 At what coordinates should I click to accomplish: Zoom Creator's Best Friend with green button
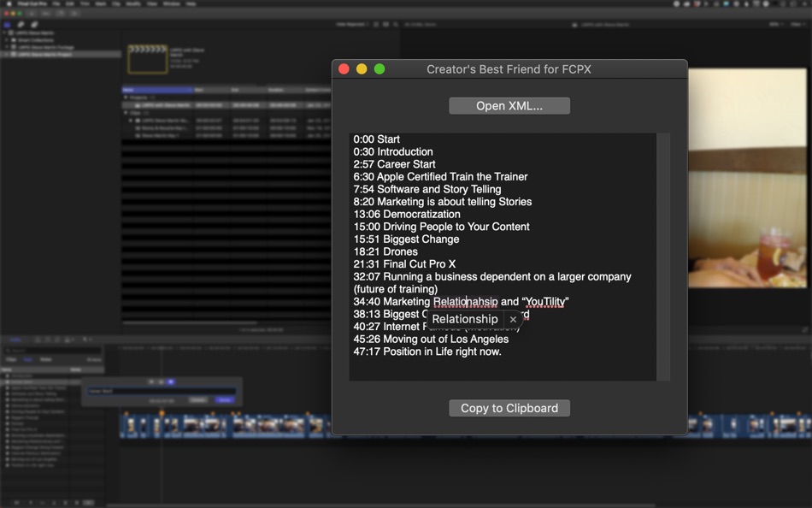(x=379, y=69)
